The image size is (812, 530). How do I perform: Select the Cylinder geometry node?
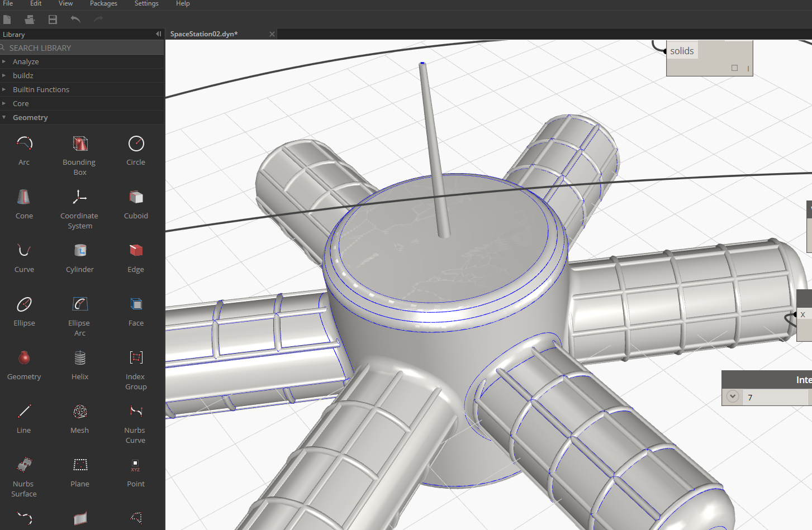tap(79, 250)
